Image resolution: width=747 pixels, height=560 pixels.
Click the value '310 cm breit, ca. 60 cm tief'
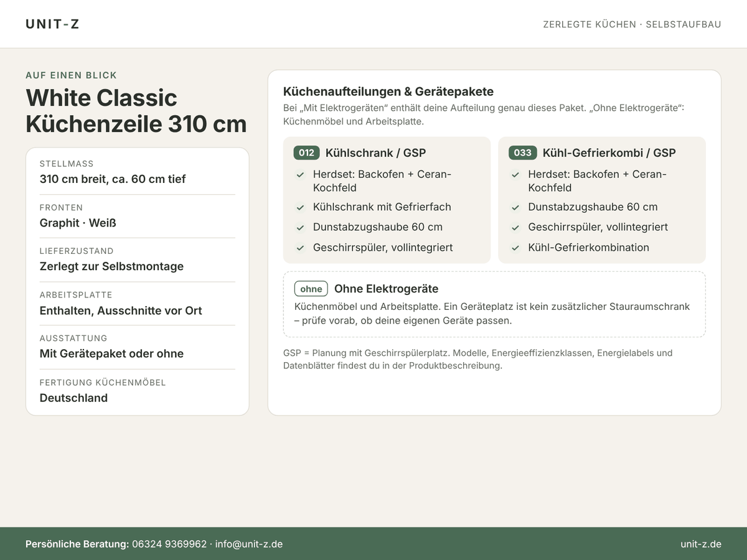(113, 179)
